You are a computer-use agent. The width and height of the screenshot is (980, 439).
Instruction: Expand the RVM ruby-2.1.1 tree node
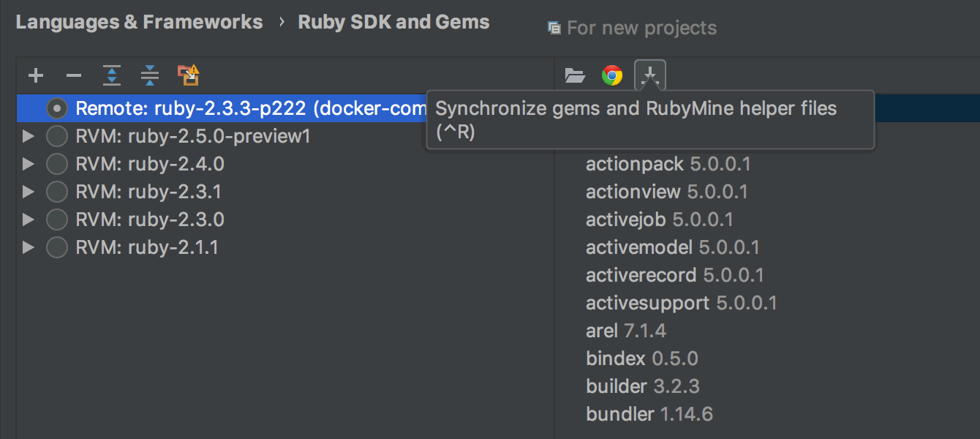click(29, 247)
